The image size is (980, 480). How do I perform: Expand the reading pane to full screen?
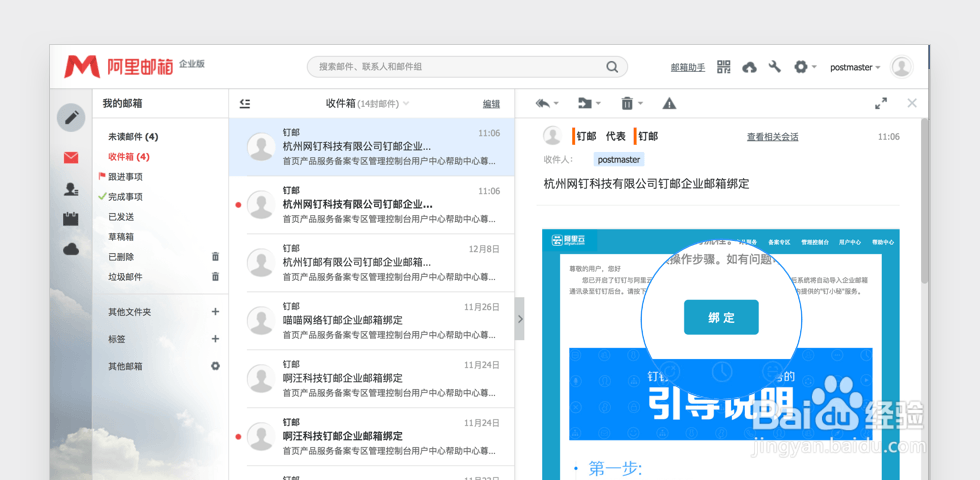click(x=881, y=104)
